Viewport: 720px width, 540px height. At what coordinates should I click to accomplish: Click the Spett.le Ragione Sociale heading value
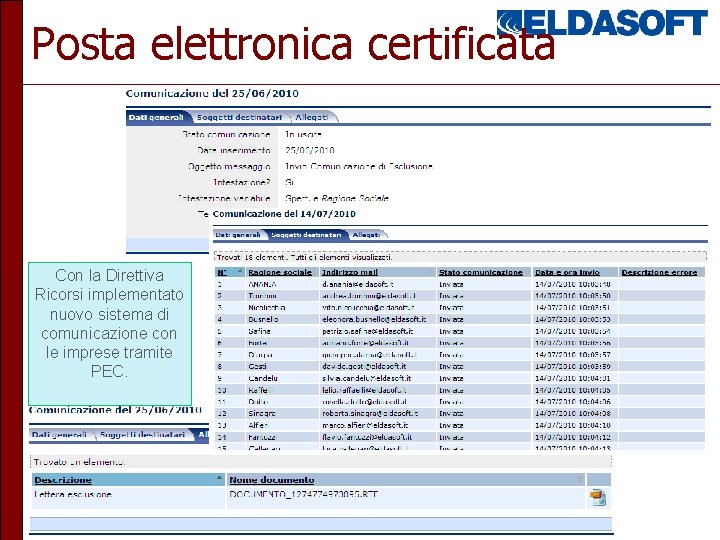click(337, 198)
